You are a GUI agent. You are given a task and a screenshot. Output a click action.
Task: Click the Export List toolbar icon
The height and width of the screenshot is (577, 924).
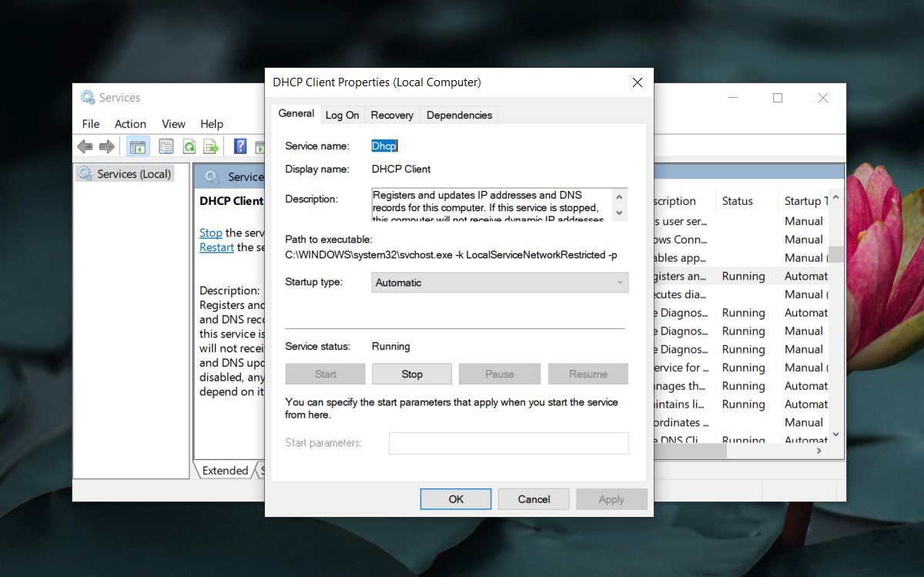pyautogui.click(x=211, y=146)
